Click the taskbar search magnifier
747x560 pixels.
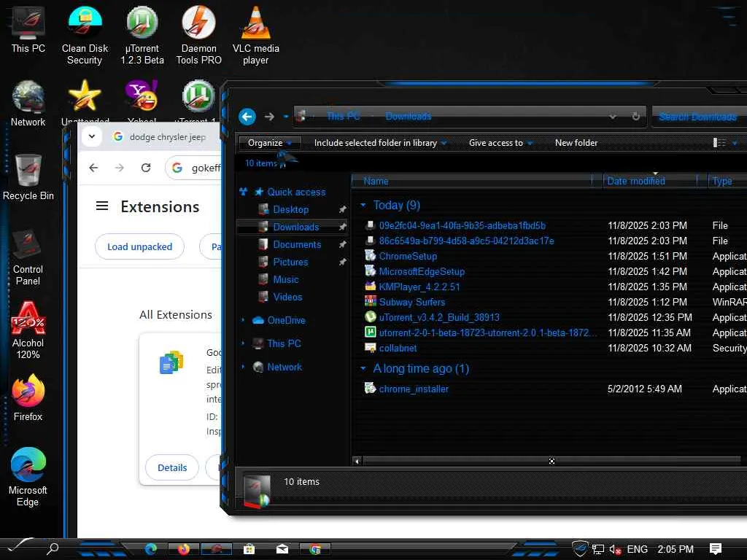(x=53, y=548)
